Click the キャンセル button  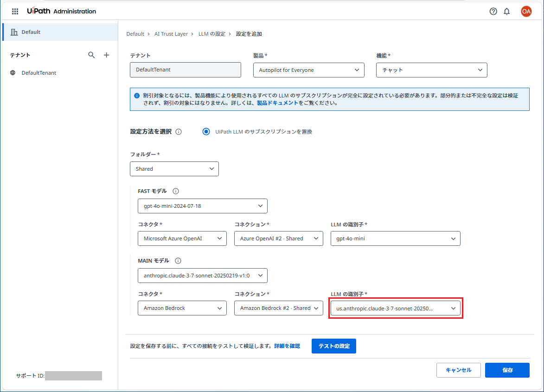[x=458, y=370]
